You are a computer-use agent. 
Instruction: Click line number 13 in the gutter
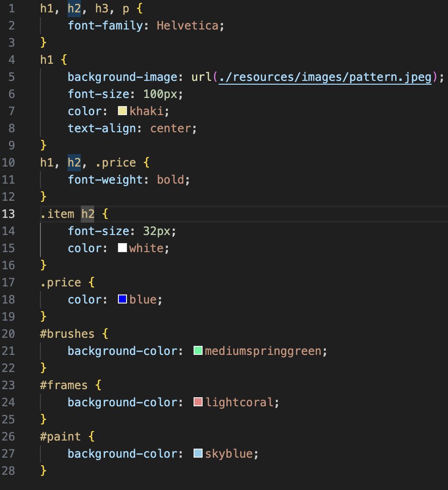tap(9, 214)
